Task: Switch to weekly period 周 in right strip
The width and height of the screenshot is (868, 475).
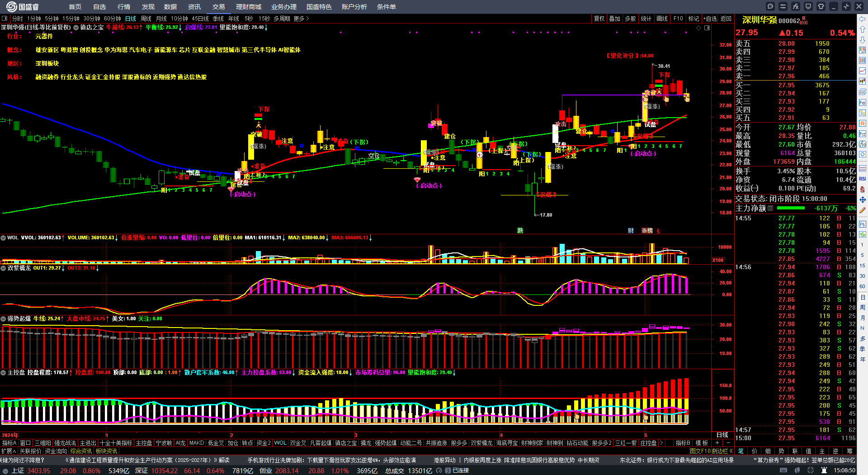Action: point(863,308)
